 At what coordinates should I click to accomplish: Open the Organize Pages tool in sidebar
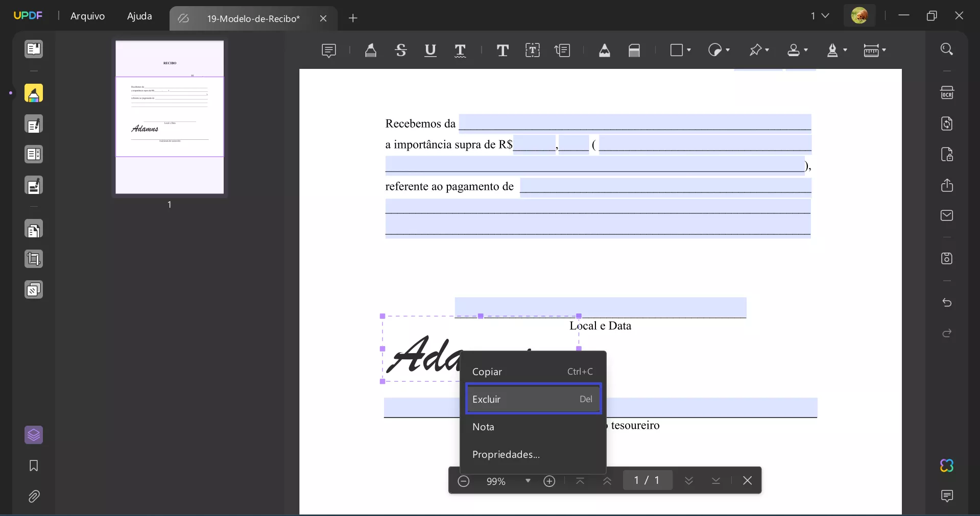point(34,154)
